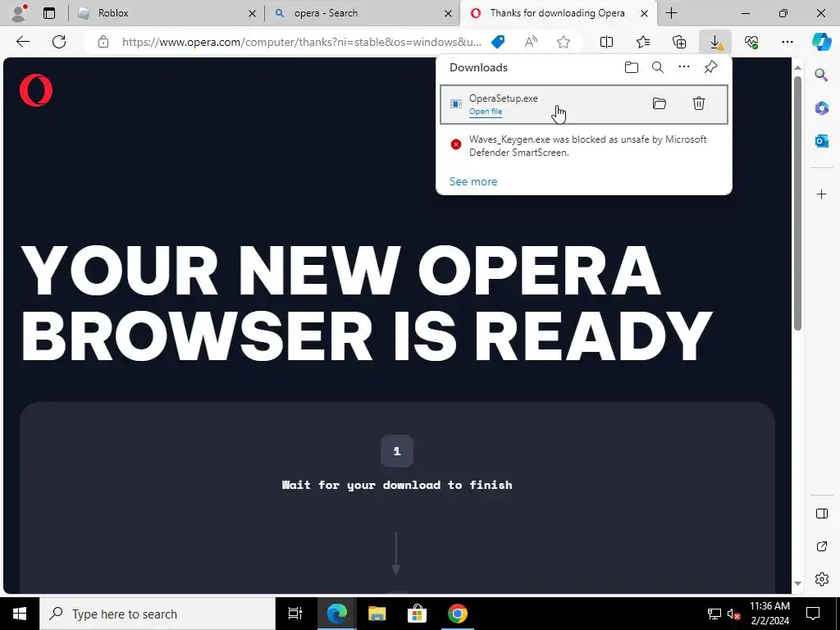Open Outlook in the sidebar
The image size is (840, 630).
click(822, 141)
